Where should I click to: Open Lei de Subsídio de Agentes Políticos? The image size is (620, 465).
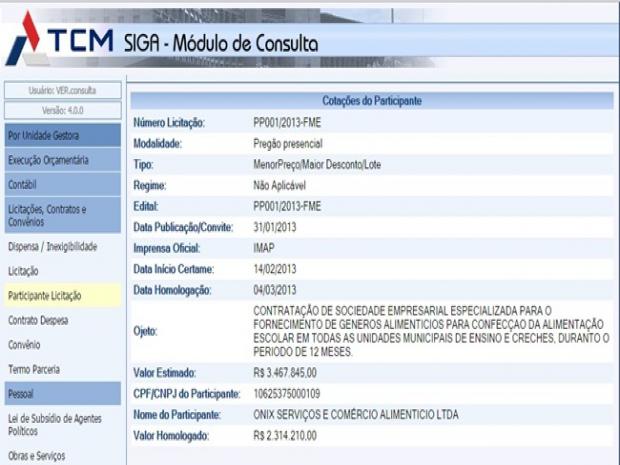[55, 425]
